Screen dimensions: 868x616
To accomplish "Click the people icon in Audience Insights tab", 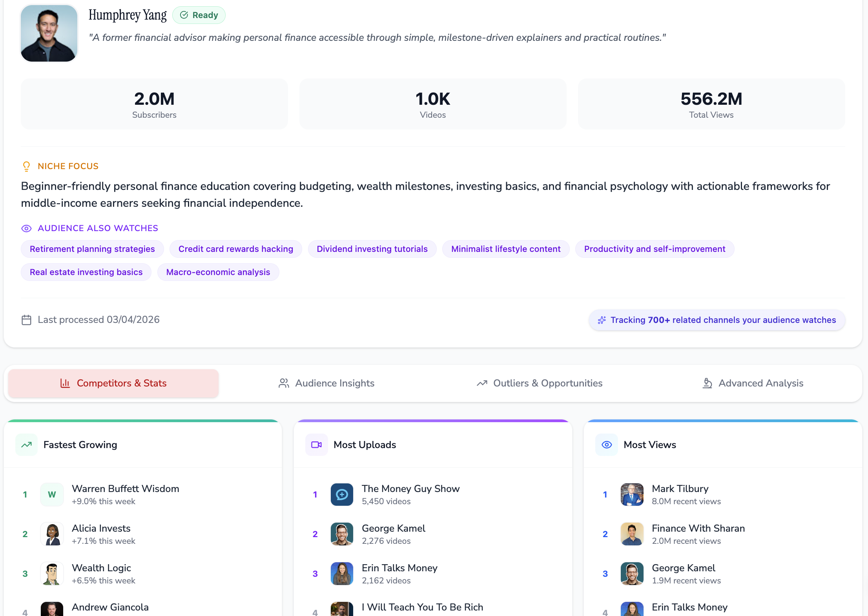I will coord(284,383).
